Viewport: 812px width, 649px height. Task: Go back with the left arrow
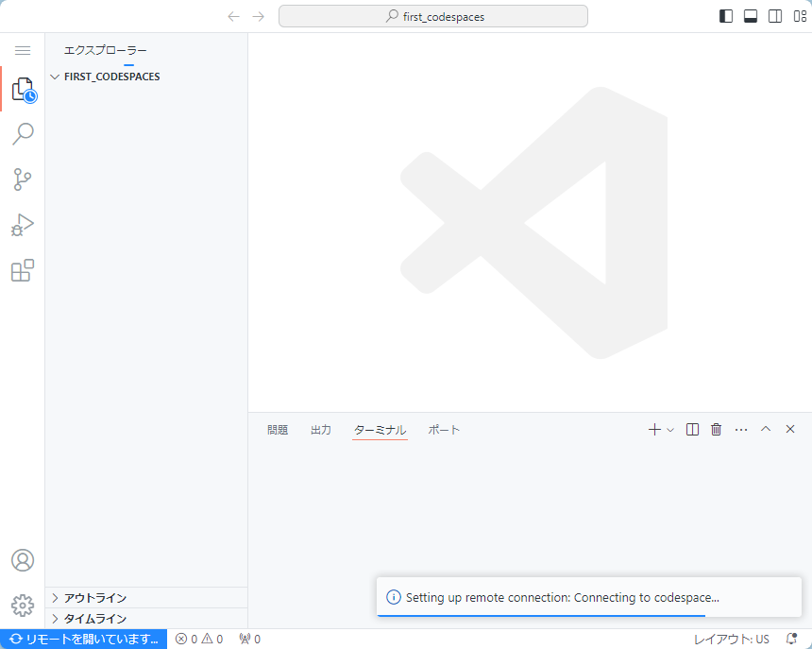pyautogui.click(x=233, y=17)
